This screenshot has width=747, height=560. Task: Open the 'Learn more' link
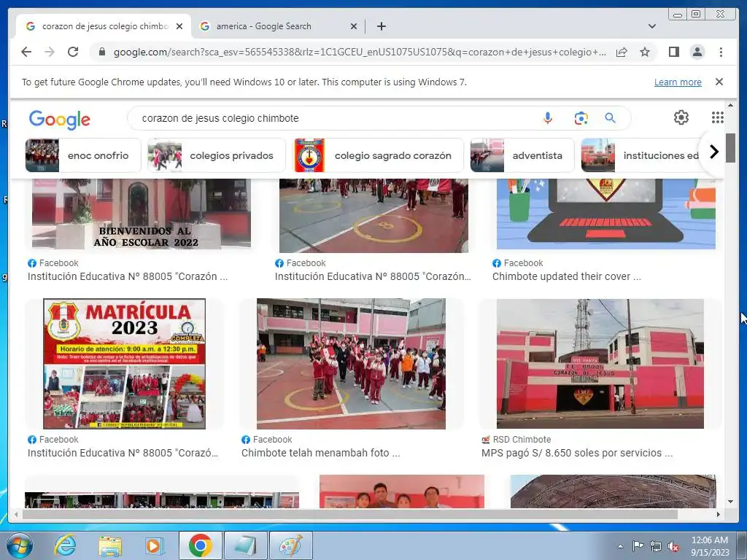point(678,82)
